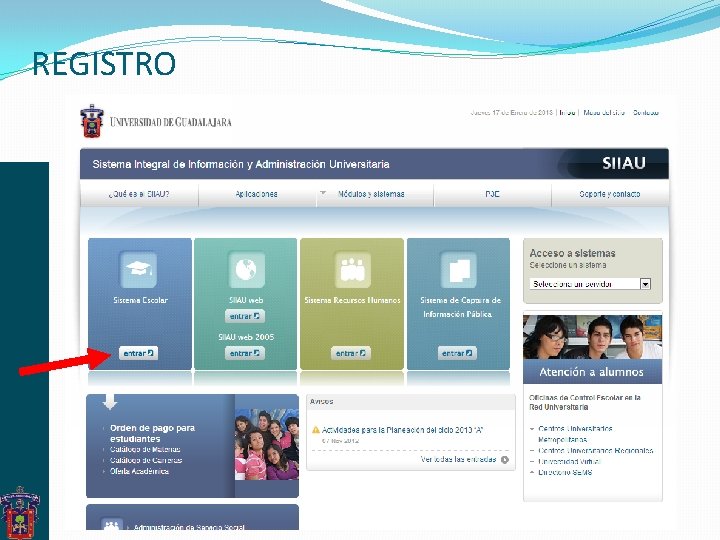The height and width of the screenshot is (540, 720).
Task: Open Catálogo de Materias link
Action: pos(145,449)
